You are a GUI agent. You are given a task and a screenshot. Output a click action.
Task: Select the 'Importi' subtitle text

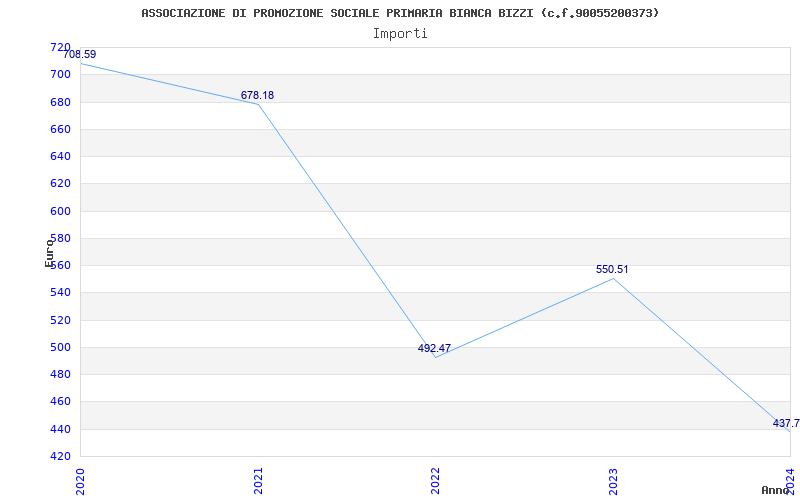[x=400, y=34]
